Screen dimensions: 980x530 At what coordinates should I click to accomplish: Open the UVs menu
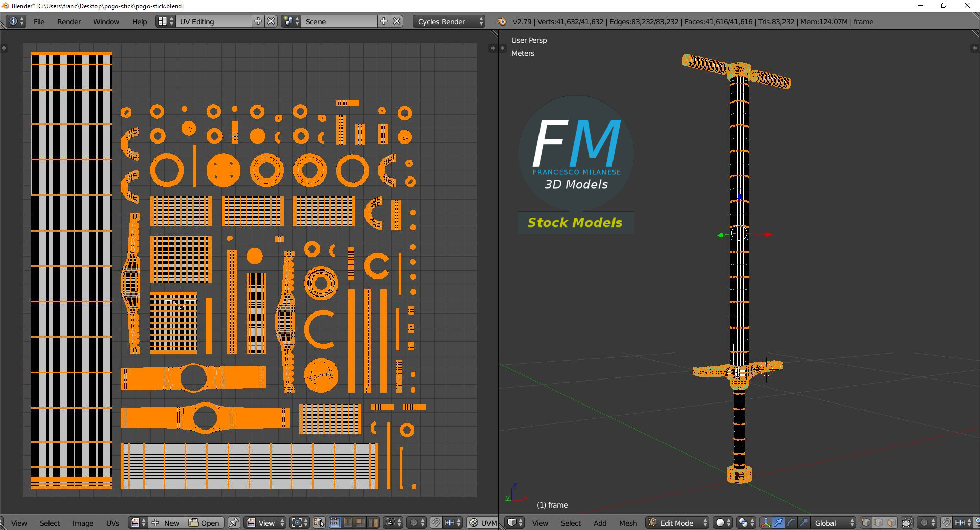[x=113, y=523]
